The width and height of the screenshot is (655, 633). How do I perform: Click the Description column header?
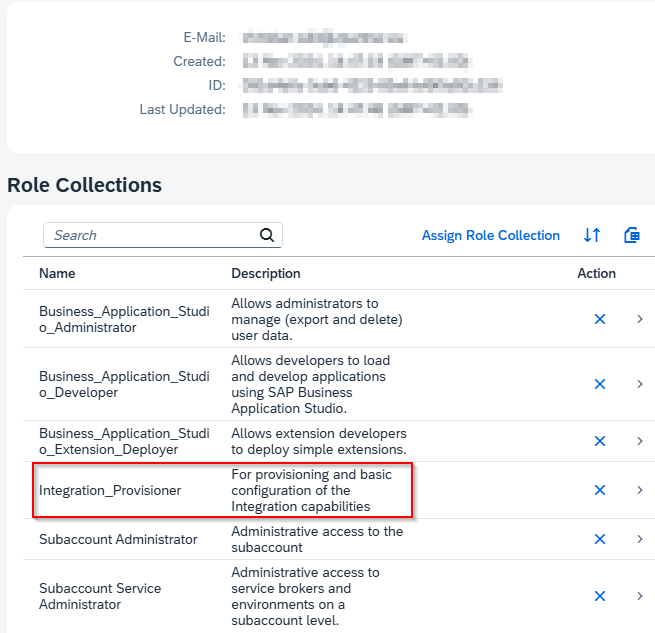pyautogui.click(x=266, y=273)
